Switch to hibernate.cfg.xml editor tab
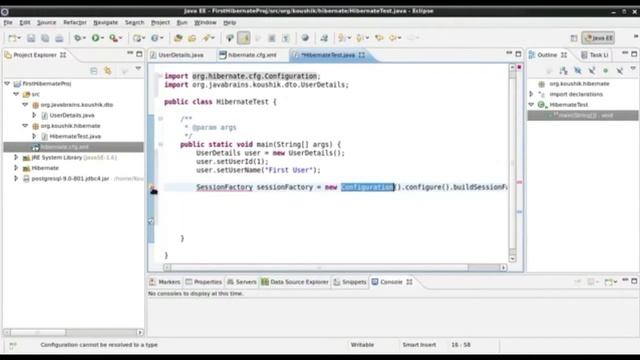Image resolution: width=640 pixels, height=360 pixels. tap(248, 55)
